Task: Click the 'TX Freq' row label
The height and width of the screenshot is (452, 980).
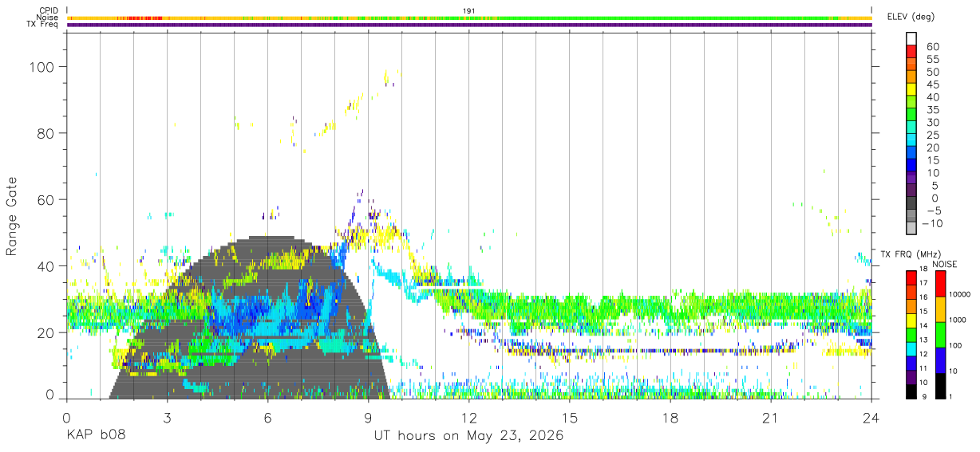Action: point(42,25)
